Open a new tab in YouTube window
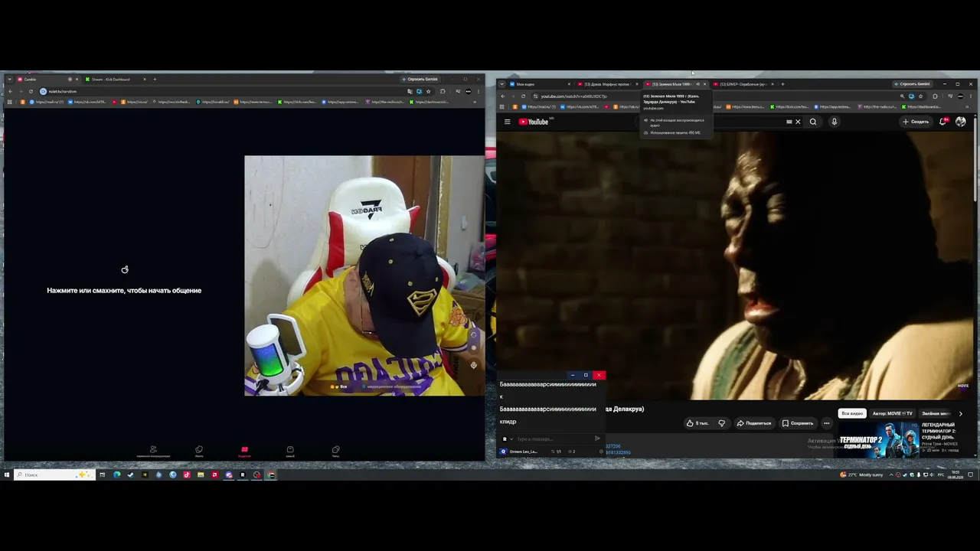The image size is (980, 551). click(782, 84)
